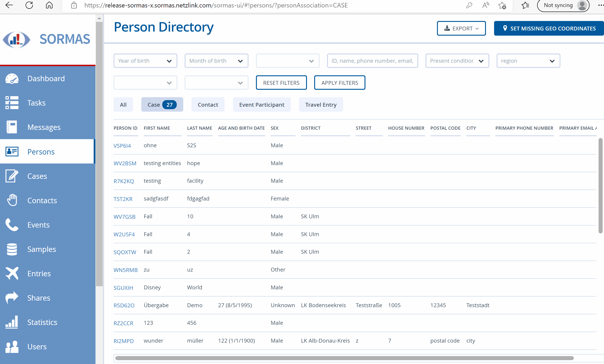The height and width of the screenshot is (364, 604).
Task: Open person link R5D62O
Action: [124, 305]
